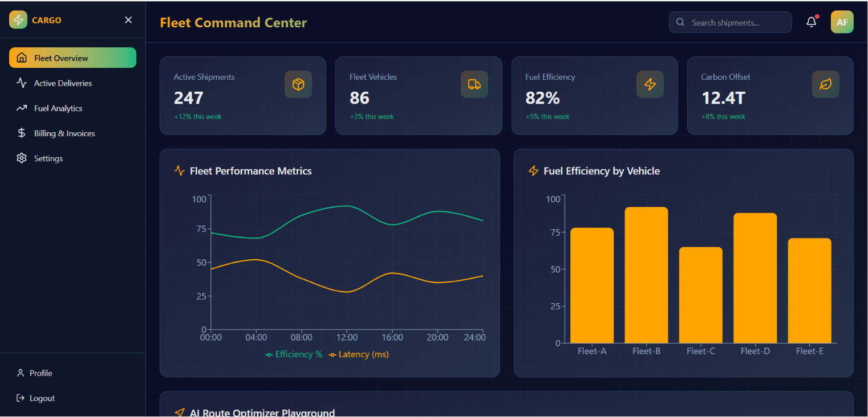
Task: Click the bolt icon beside Fuel Efficiency by Vehicle
Action: pyautogui.click(x=533, y=170)
